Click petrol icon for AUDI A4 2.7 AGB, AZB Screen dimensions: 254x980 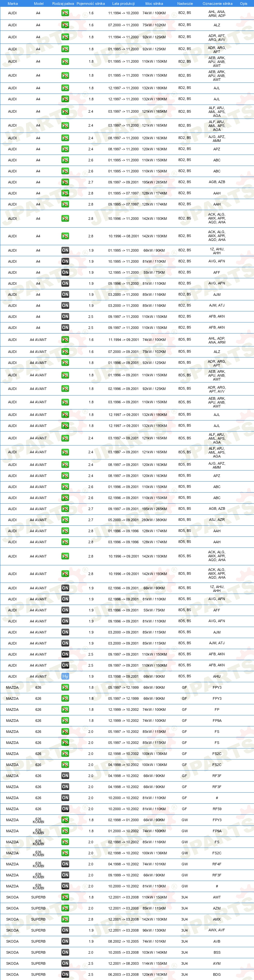(x=65, y=182)
